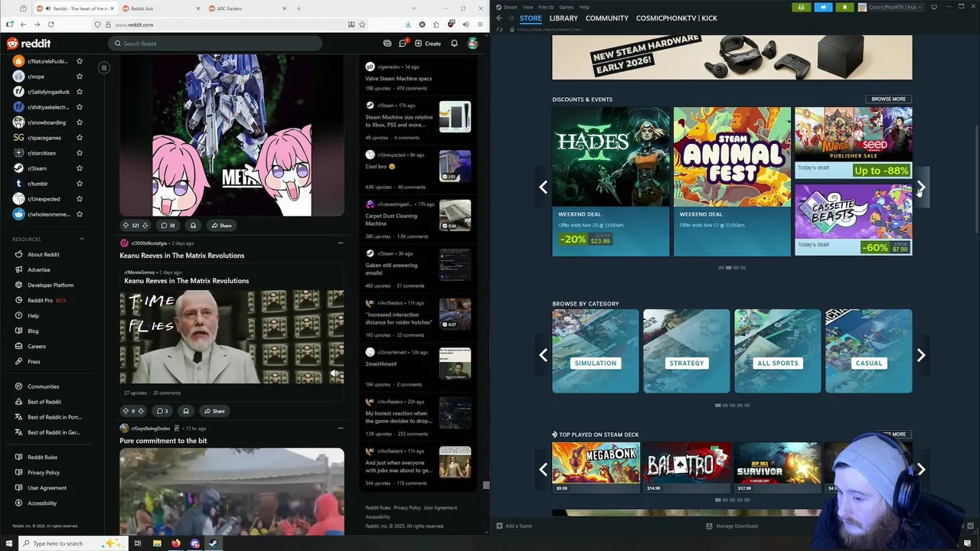The width and height of the screenshot is (980, 551).
Task: Open the browser downloads arrow icon
Action: click(x=408, y=24)
